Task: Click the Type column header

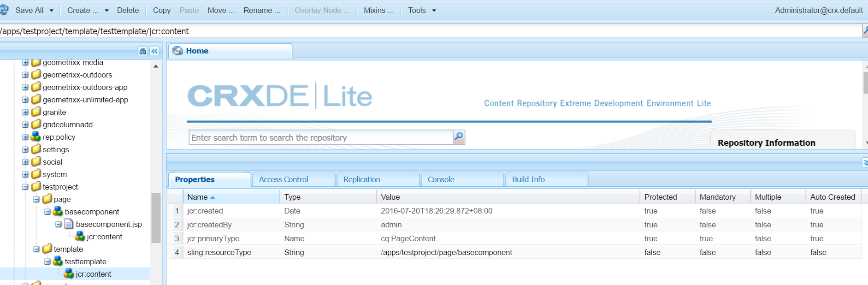Action: click(x=328, y=197)
